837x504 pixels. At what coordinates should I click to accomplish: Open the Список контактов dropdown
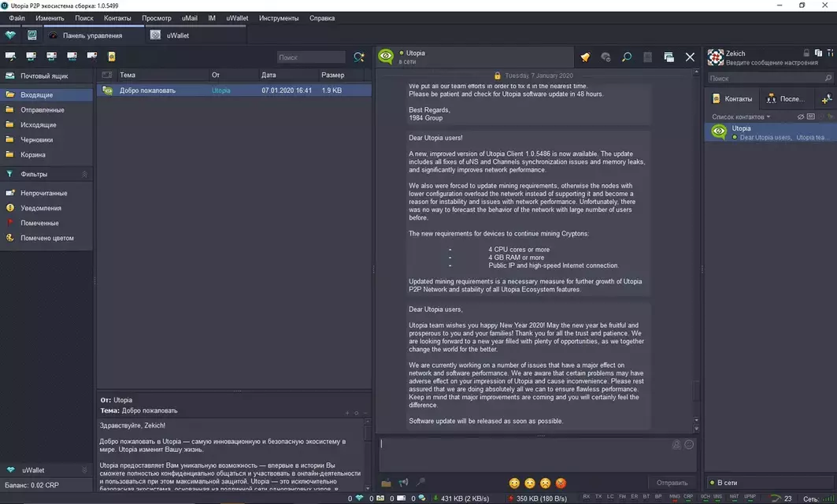pyautogui.click(x=741, y=117)
